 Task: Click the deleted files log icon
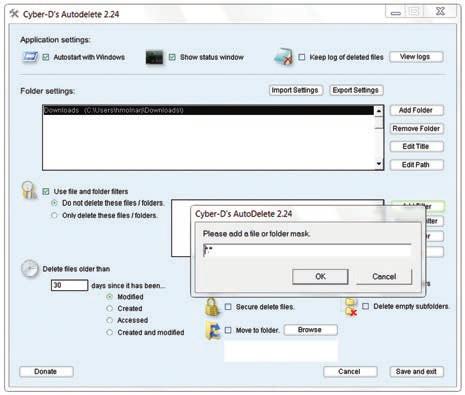tap(283, 57)
